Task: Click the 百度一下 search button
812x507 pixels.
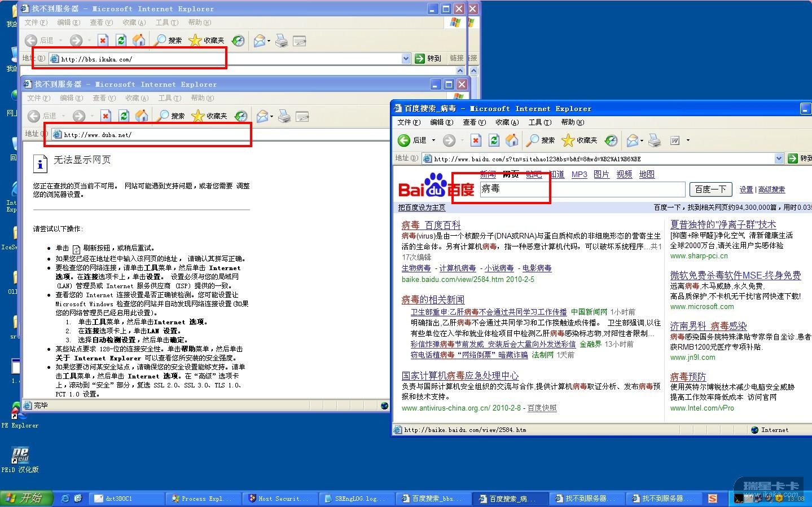Action: (710, 189)
